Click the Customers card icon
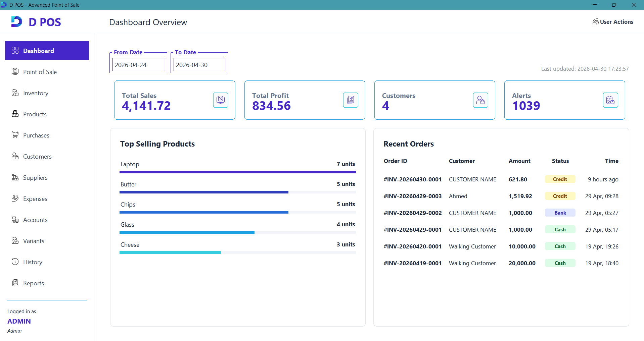 click(480, 100)
